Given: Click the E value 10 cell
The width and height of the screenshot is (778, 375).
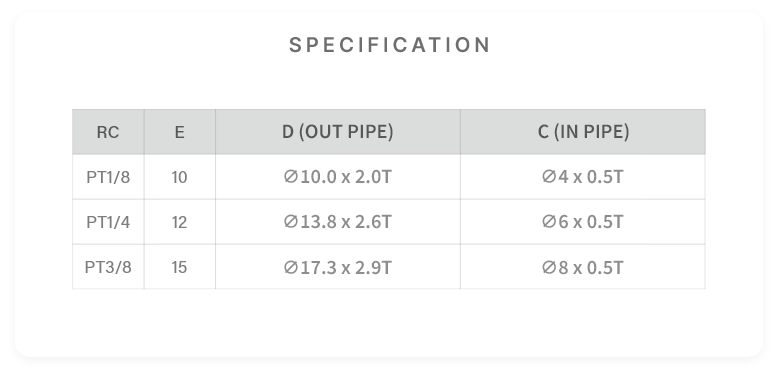Looking at the screenshot, I should (180, 177).
